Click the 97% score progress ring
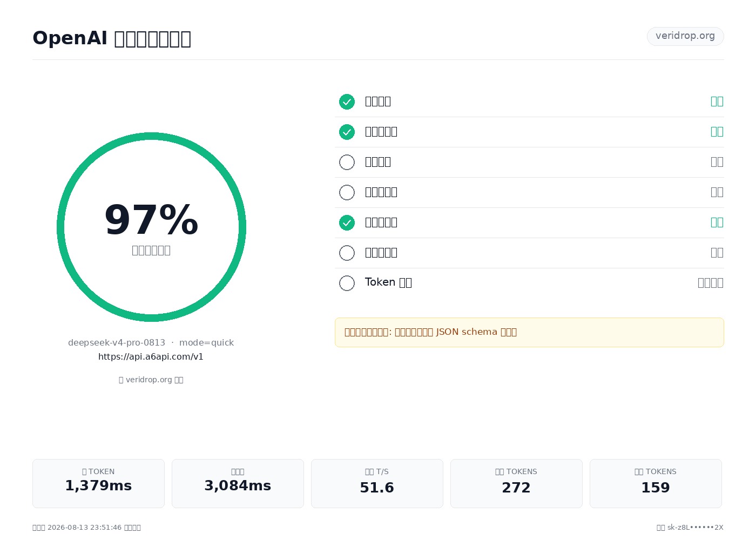 click(x=151, y=227)
